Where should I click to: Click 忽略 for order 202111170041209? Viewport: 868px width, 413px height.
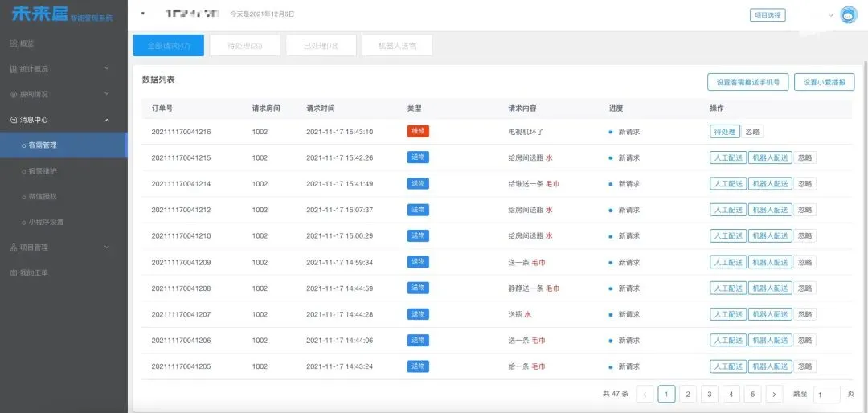[x=805, y=262]
